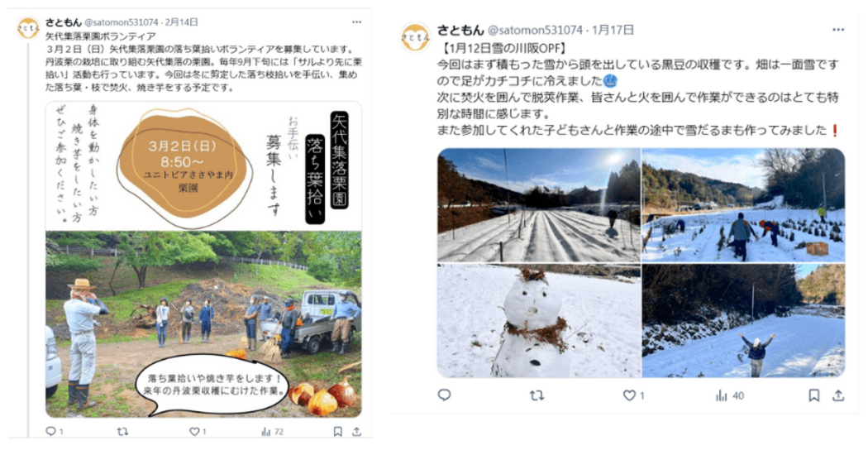Open more options on January 17 tweet
Image resolution: width=868 pixels, height=455 pixels.
(x=838, y=30)
